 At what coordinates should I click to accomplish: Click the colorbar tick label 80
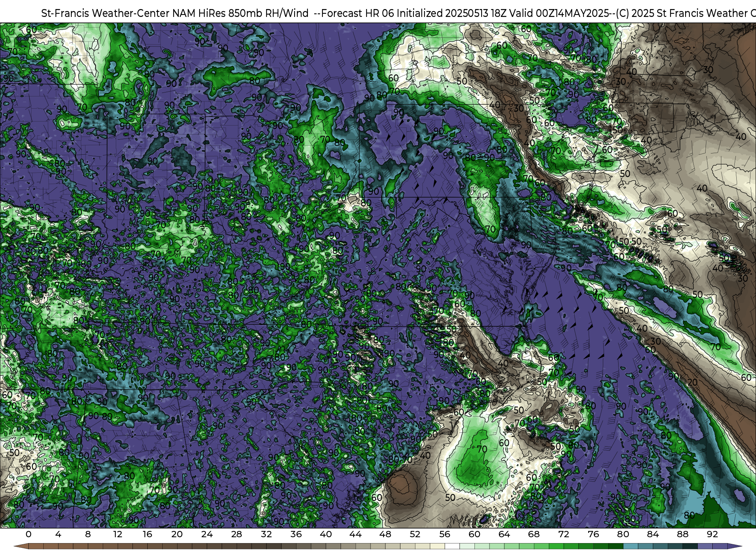coord(623,534)
